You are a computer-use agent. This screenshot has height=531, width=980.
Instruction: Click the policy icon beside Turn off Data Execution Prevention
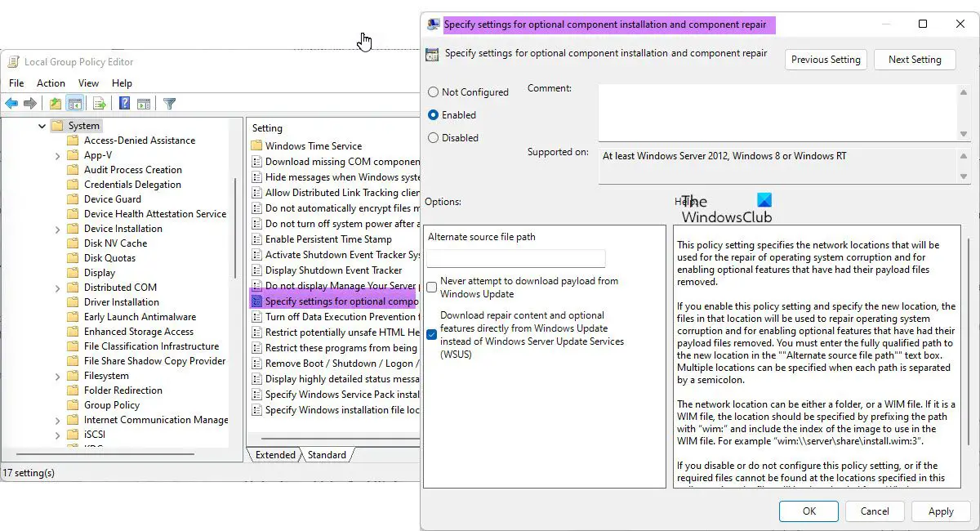coord(256,317)
